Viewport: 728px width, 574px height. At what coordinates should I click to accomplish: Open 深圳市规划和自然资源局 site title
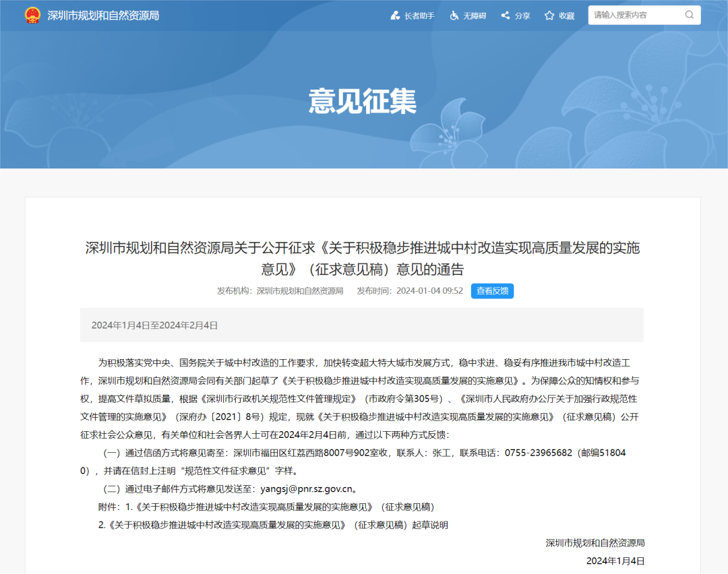coord(103,15)
